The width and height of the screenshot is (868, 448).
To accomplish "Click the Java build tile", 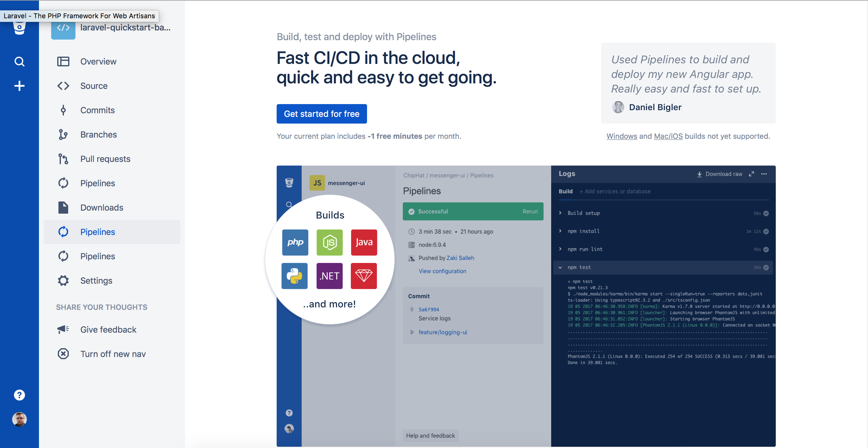I will pyautogui.click(x=364, y=242).
